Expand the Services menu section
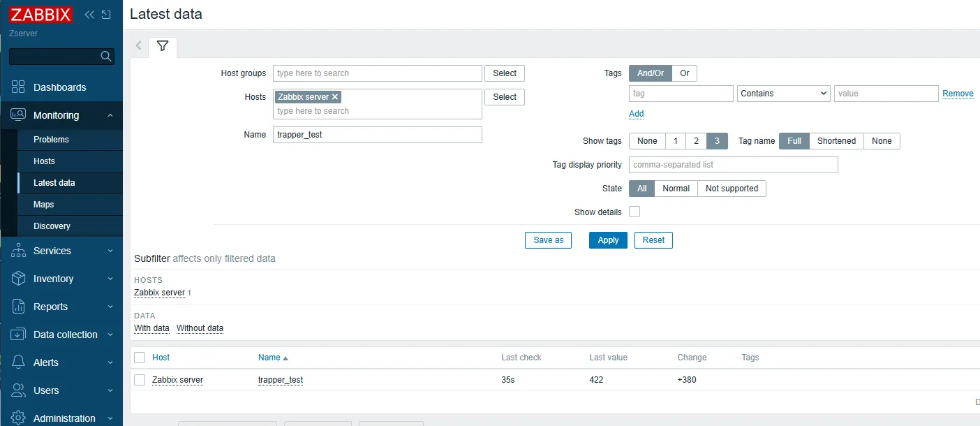The width and height of the screenshot is (980, 426). pos(61,251)
